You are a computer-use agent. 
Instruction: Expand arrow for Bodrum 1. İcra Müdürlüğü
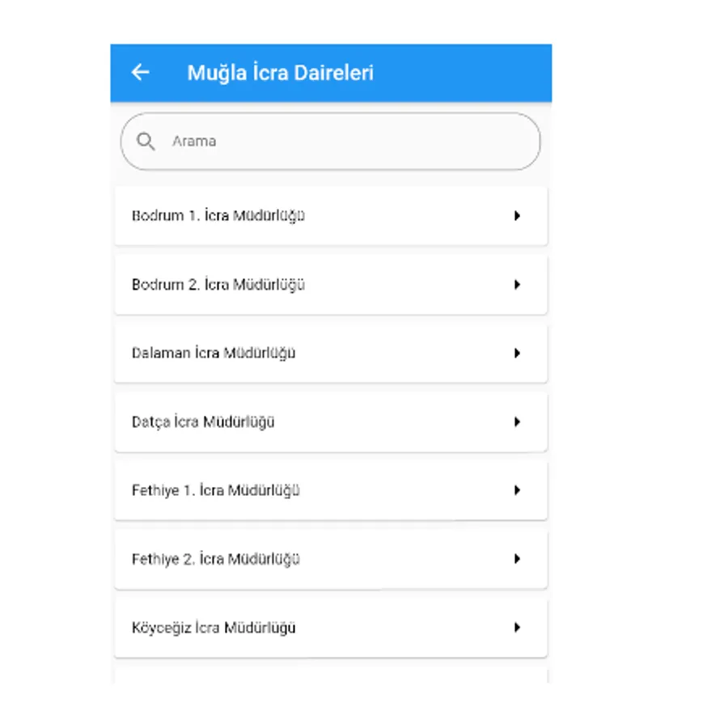[x=517, y=216]
